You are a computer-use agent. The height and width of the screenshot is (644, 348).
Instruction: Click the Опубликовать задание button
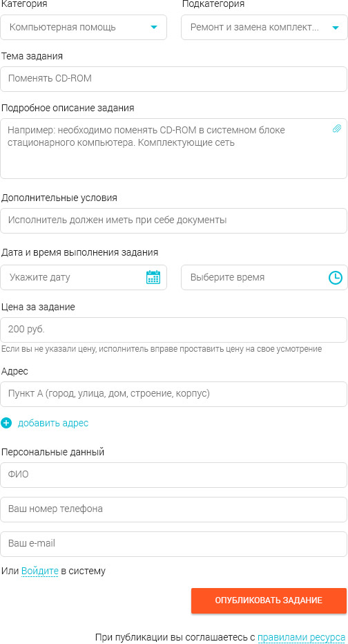(269, 601)
